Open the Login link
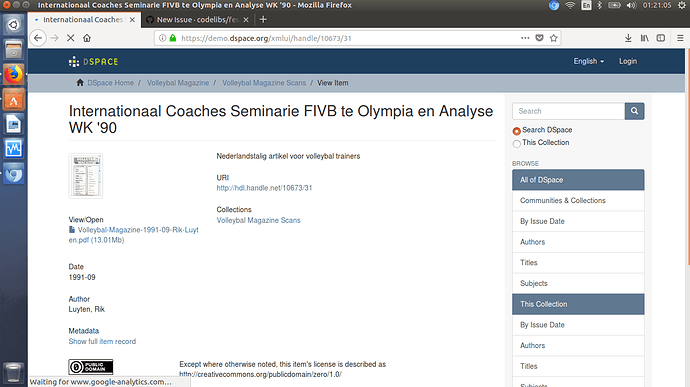Screen dimensions: 690x387 pyautogui.click(x=628, y=61)
